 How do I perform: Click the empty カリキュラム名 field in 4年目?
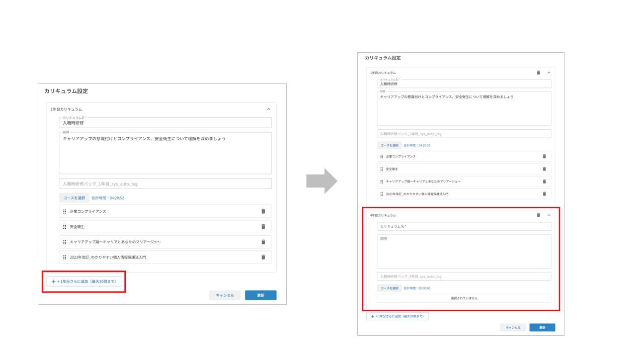coord(464,227)
